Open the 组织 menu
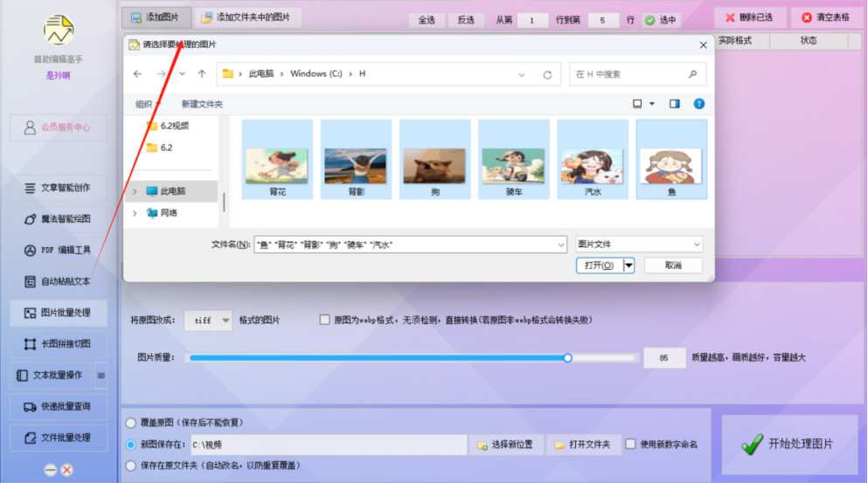Viewport: 868px width, 483px height. 147,104
